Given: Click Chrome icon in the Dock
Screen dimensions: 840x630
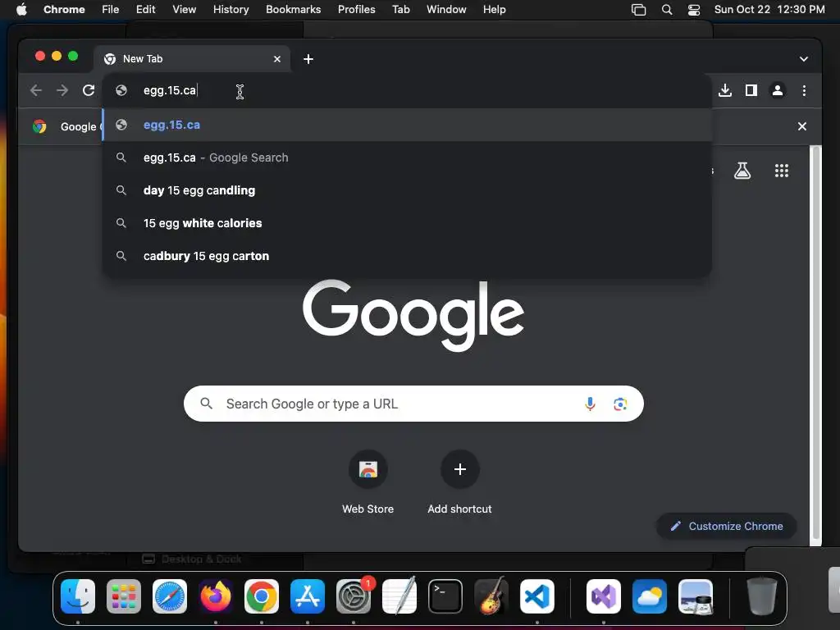Looking at the screenshot, I should (x=262, y=596).
